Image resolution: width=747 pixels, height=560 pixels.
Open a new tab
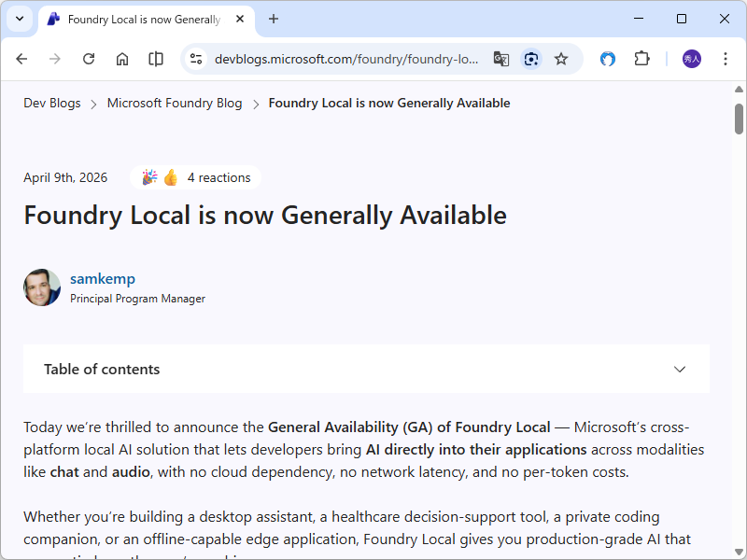tap(274, 19)
